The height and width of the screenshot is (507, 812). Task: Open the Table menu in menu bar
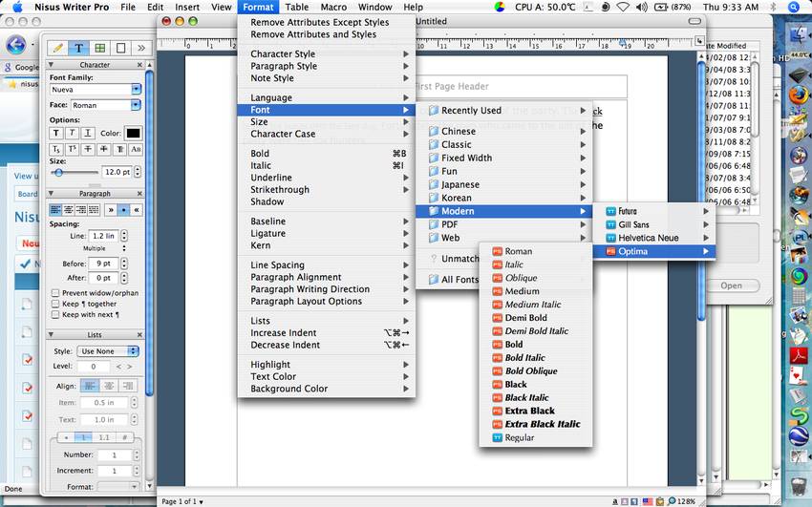tap(297, 8)
